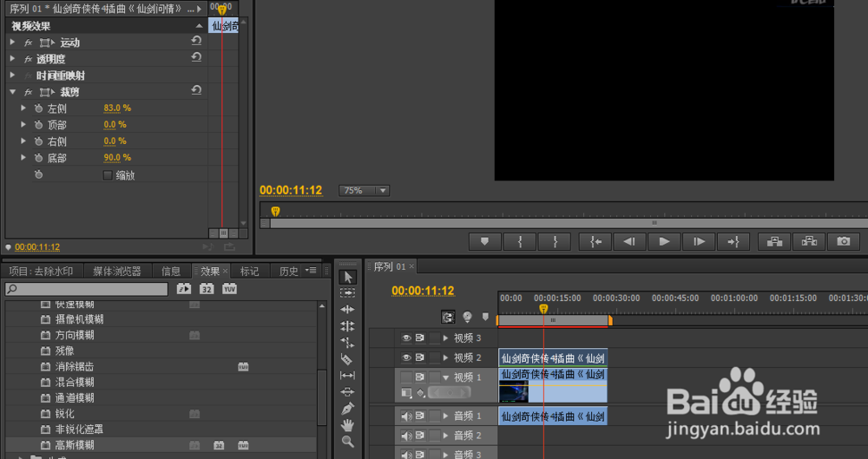Click the effects search field
This screenshot has width=868, height=459.
click(x=86, y=288)
